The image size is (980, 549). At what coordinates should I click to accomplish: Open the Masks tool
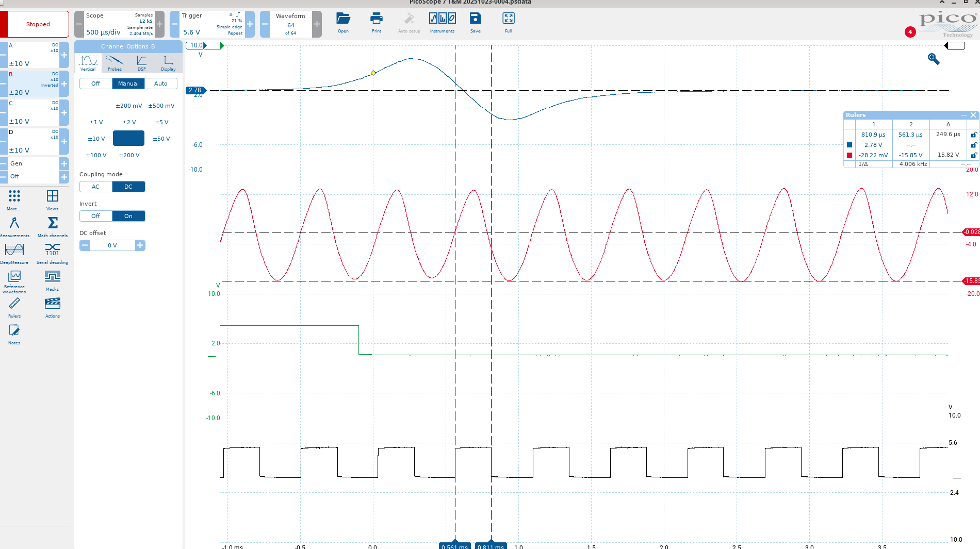click(52, 280)
